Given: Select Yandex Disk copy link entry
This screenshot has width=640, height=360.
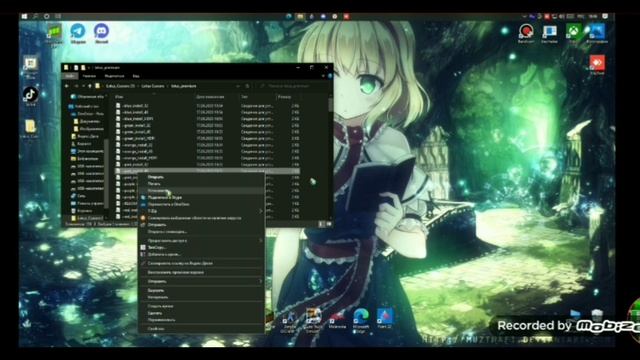Looking at the screenshot, I should pos(202,263).
